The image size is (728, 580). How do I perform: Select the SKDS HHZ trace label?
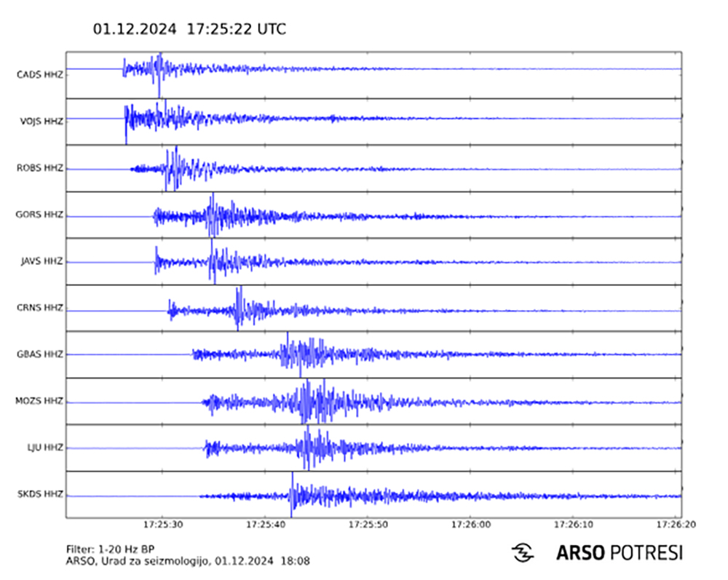(x=40, y=494)
